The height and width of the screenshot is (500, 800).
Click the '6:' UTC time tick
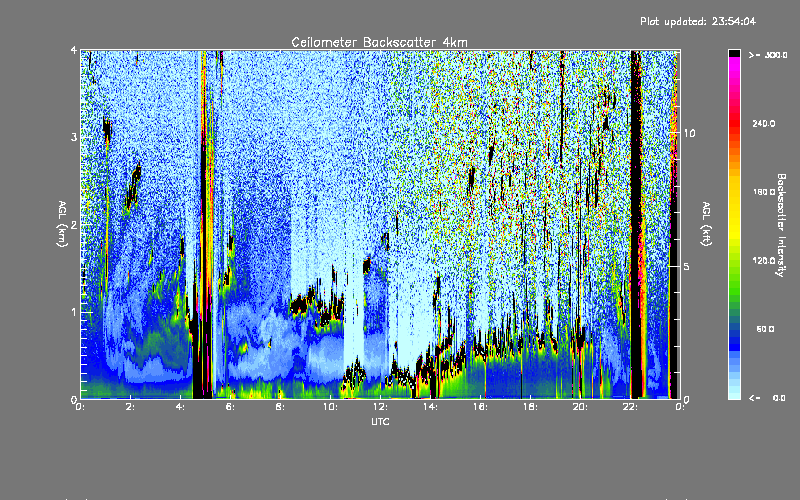point(231,407)
